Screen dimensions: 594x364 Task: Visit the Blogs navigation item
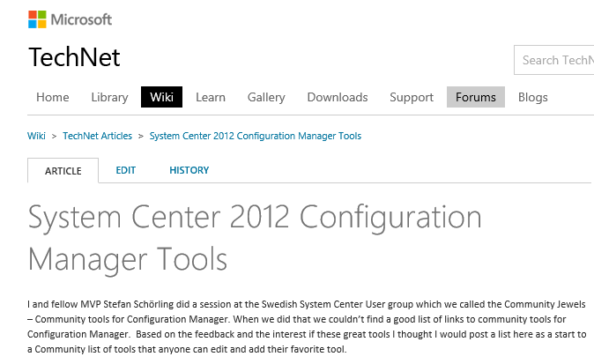click(x=533, y=97)
